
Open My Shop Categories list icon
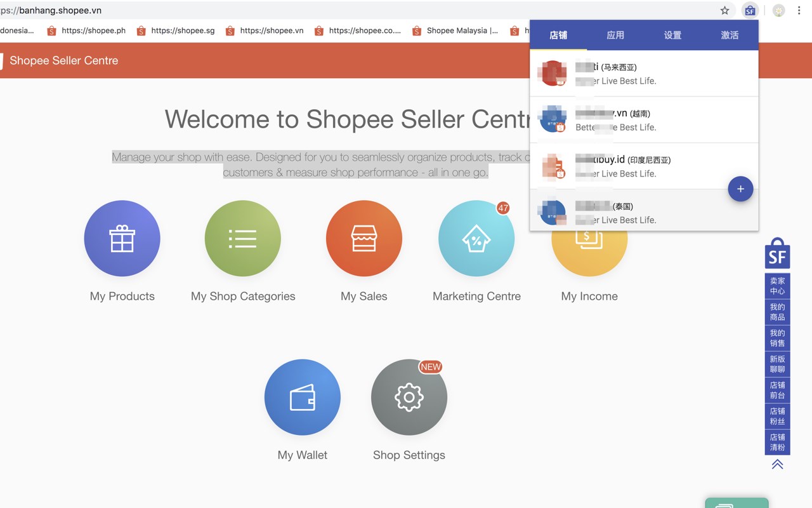coord(243,238)
